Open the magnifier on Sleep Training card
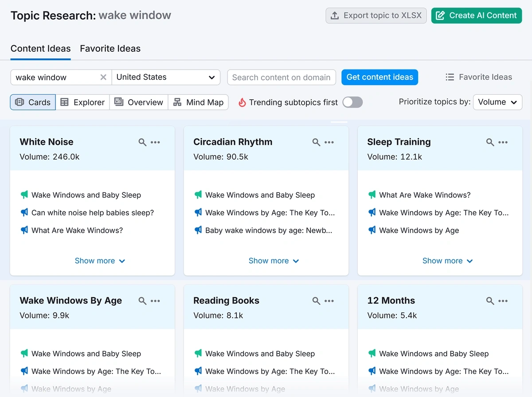This screenshot has width=532, height=397. 490,142
